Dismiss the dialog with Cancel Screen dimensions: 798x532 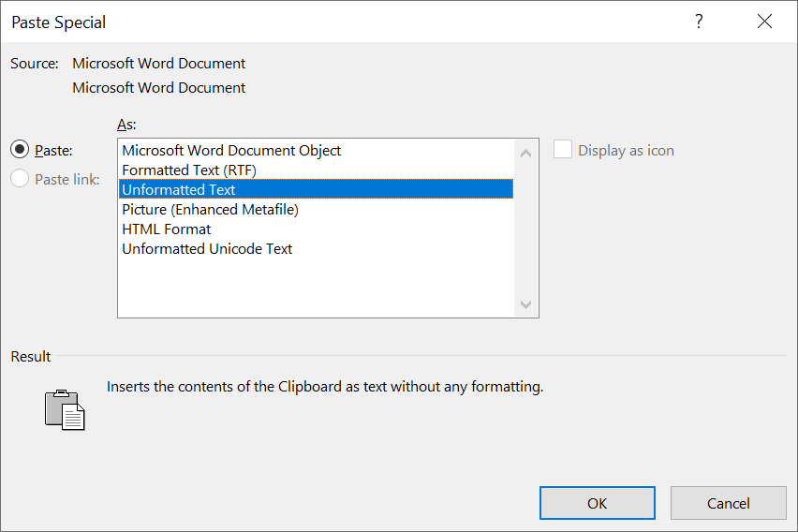click(729, 503)
